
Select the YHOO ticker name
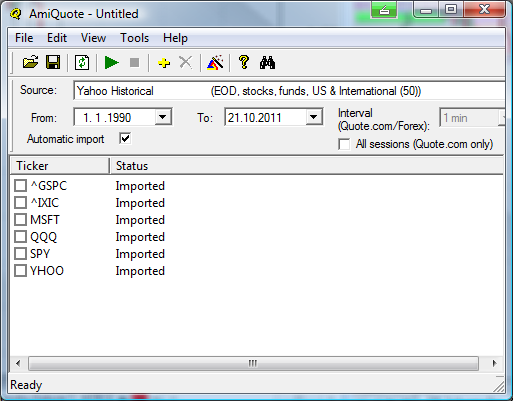coord(47,271)
